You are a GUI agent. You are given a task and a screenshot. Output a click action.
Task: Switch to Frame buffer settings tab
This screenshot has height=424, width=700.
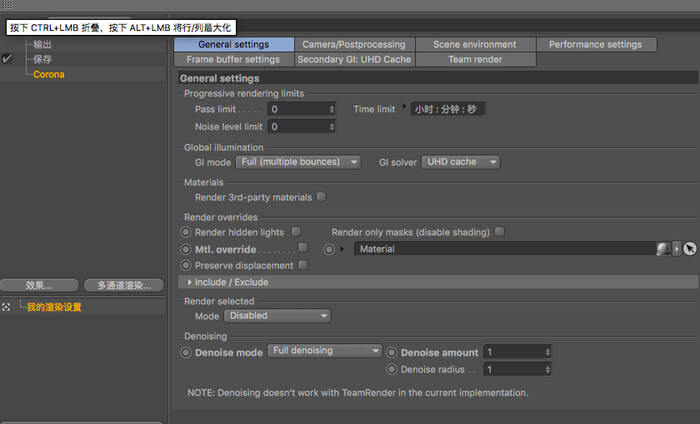click(234, 59)
